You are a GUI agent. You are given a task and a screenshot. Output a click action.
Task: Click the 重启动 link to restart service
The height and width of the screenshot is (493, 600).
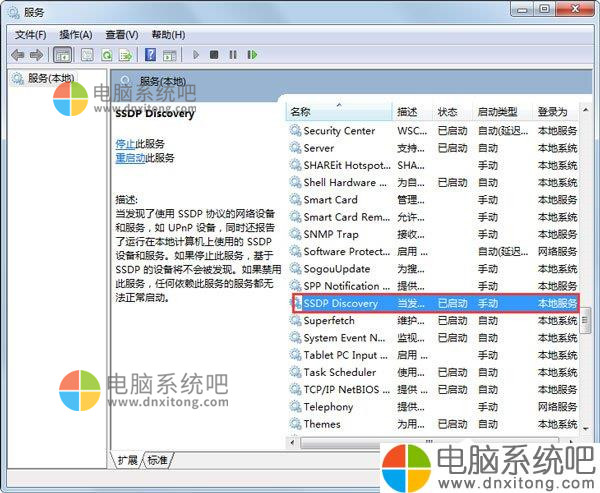(130, 158)
